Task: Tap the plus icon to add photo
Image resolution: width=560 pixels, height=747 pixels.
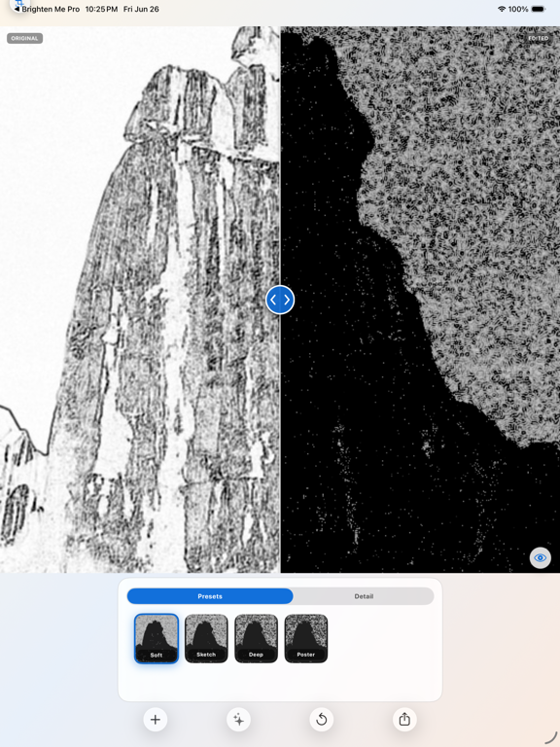Action: click(x=156, y=720)
